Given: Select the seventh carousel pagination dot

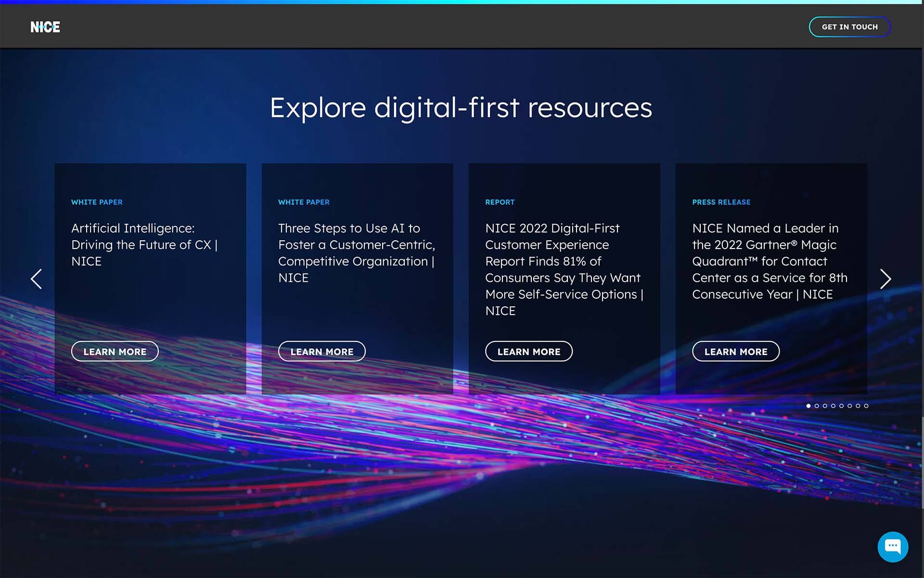Looking at the screenshot, I should tap(858, 406).
